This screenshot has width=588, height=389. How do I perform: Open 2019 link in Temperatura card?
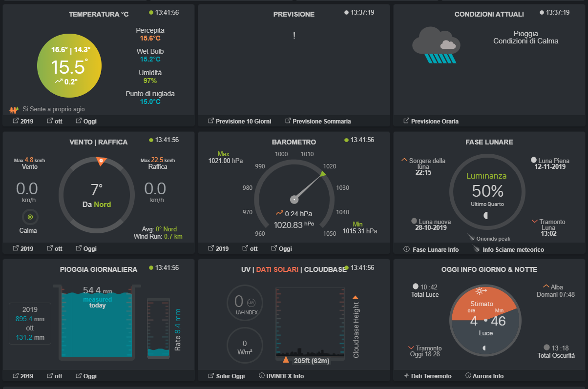(x=23, y=121)
